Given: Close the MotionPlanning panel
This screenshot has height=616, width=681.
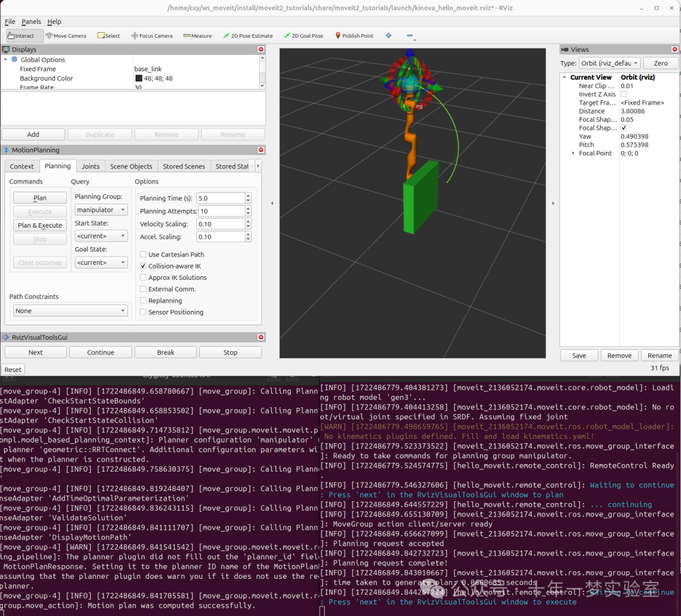Looking at the screenshot, I should coord(260,150).
